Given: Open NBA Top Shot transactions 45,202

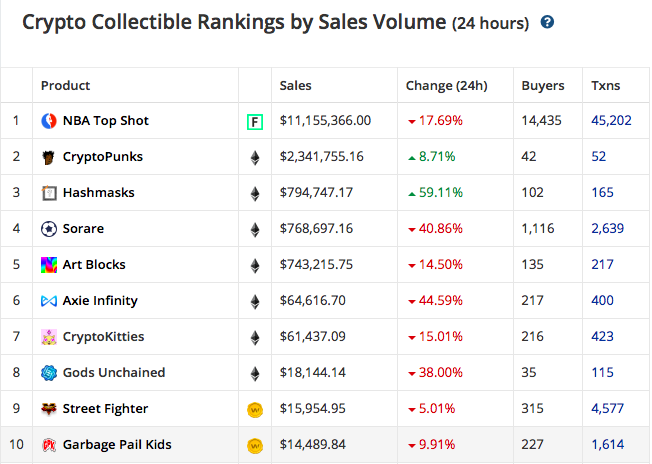Looking at the screenshot, I should pyautogui.click(x=611, y=121).
